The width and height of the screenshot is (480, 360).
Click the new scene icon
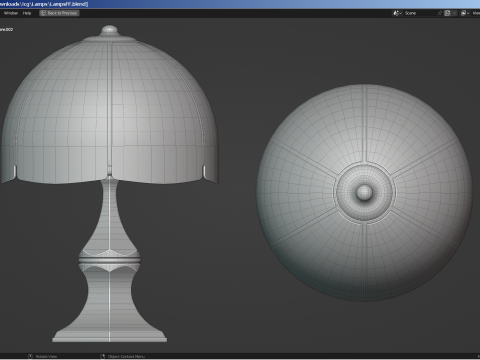447,13
